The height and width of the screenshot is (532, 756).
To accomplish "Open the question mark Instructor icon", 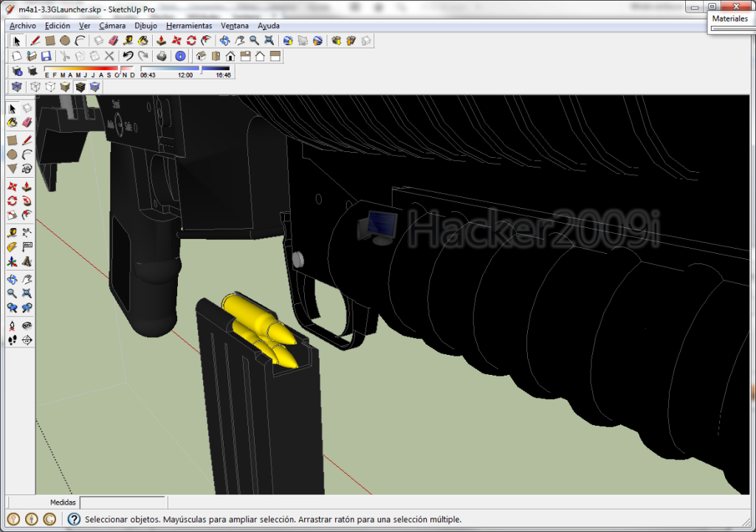I will point(74,519).
